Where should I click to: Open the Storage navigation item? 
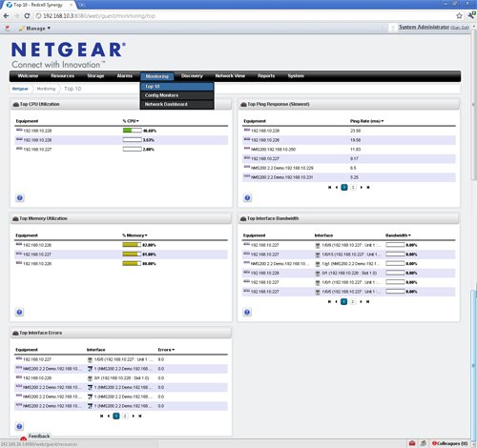point(95,76)
